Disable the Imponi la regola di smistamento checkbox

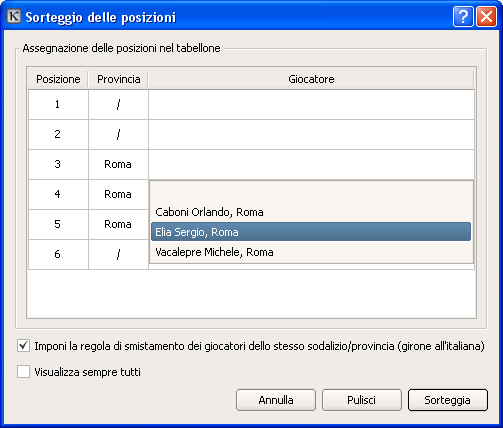tap(23, 346)
